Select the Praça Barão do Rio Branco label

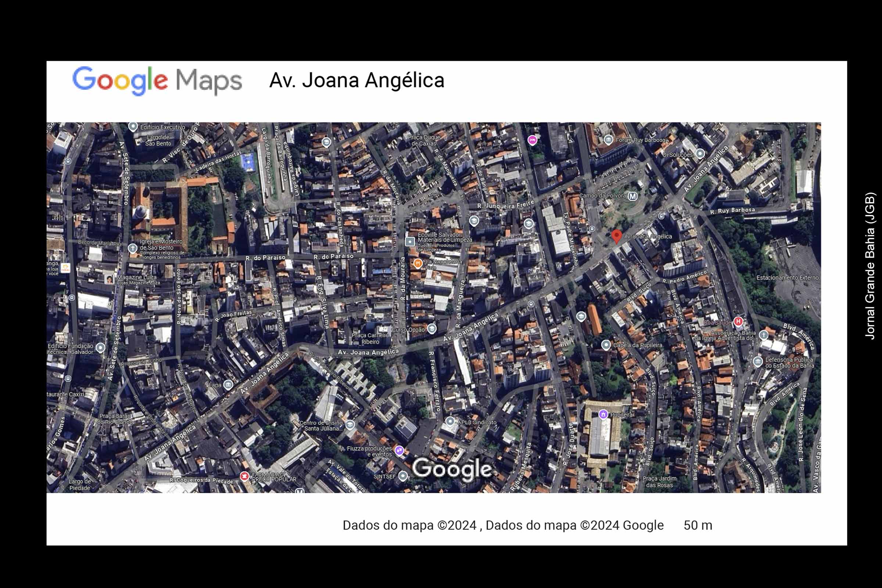pos(115,419)
